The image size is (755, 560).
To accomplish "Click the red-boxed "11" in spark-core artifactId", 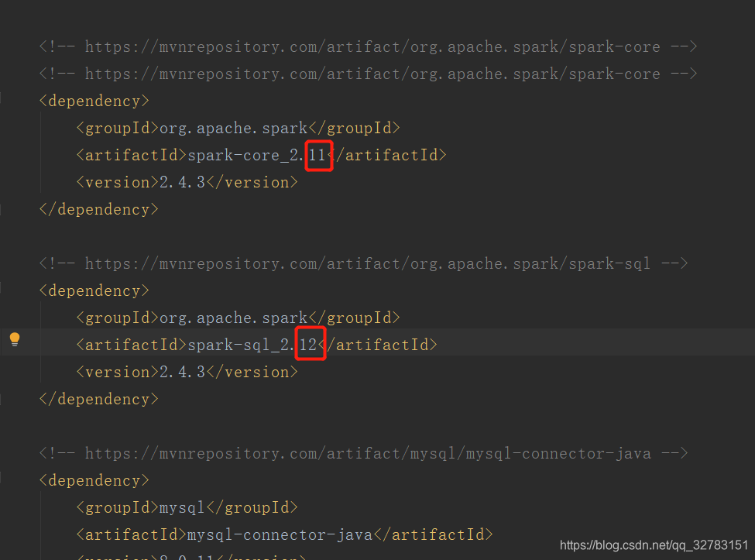I will pos(319,155).
